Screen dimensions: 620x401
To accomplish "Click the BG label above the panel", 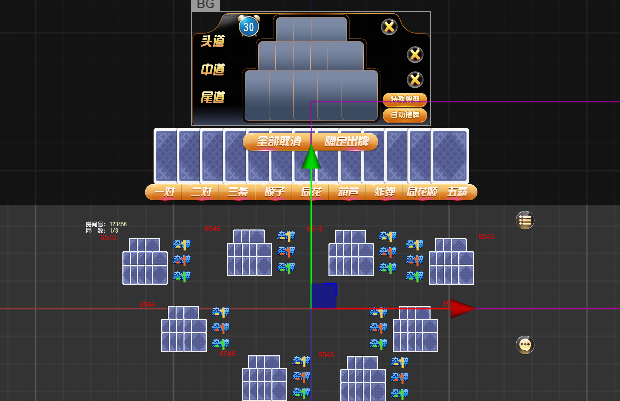I will (x=206, y=5).
